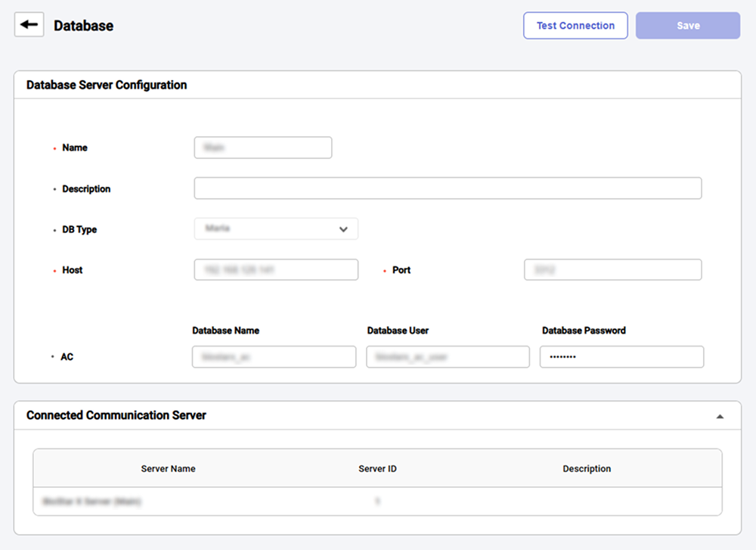Click the Database Server Configuration section header
Screen dimensions: 756x550
pyautogui.click(x=107, y=85)
